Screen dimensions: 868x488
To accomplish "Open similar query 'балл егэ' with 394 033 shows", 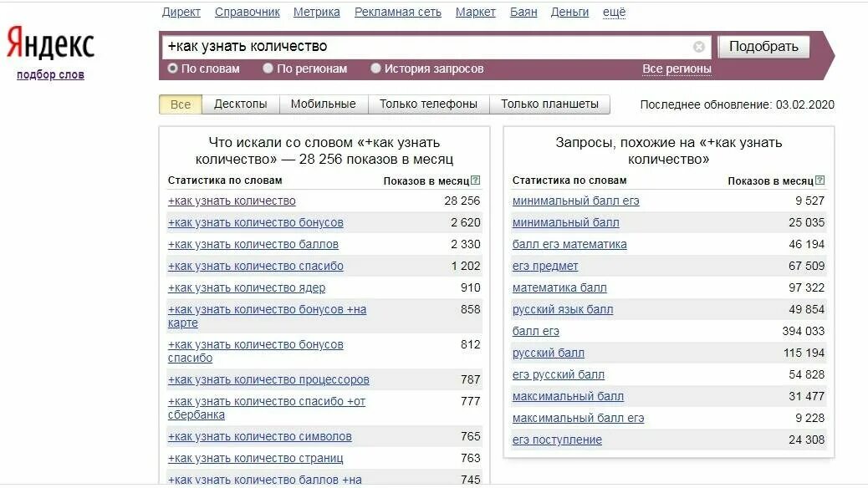I will pyautogui.click(x=536, y=331).
